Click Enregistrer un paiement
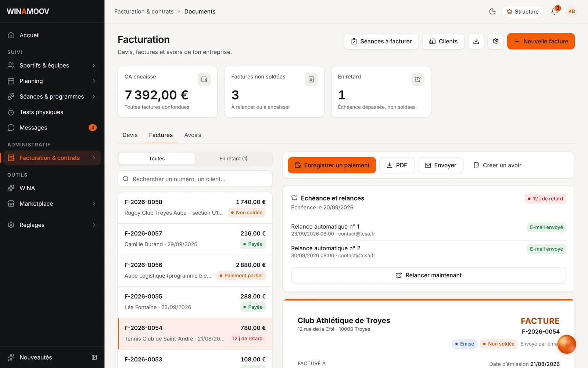588x368 pixels. [332, 165]
